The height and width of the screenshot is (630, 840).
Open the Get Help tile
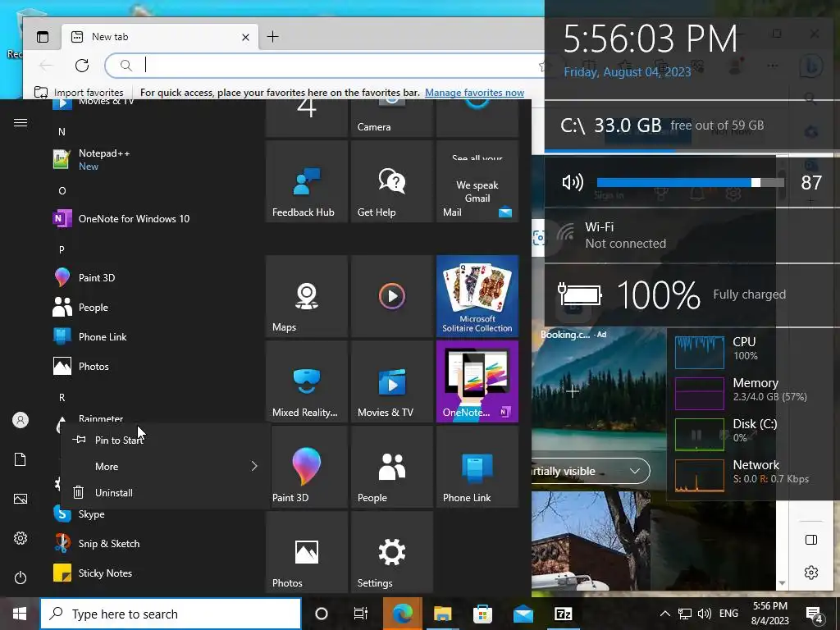(x=391, y=181)
